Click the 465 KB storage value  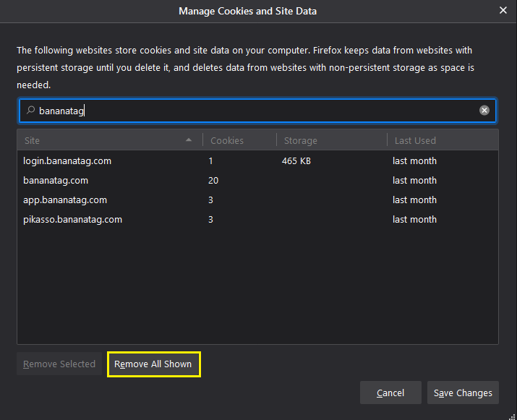click(x=296, y=161)
